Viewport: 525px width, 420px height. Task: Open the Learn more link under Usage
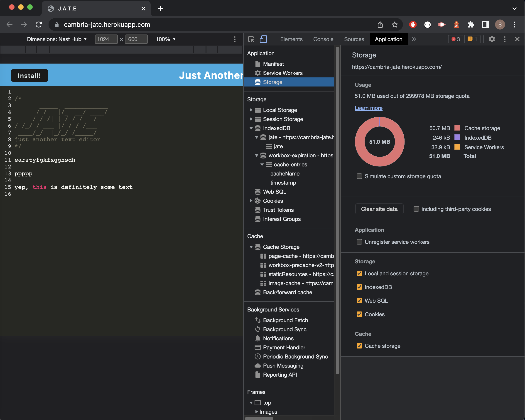[368, 108]
